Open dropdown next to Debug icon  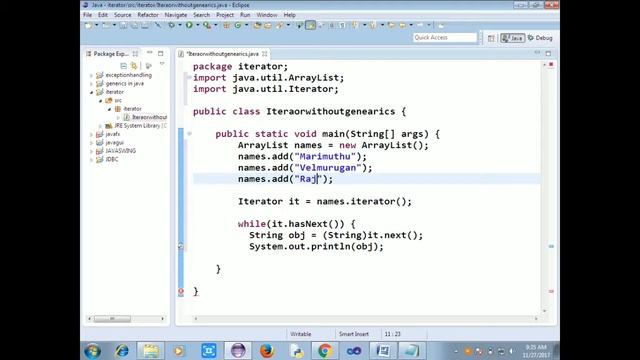coord(180,25)
